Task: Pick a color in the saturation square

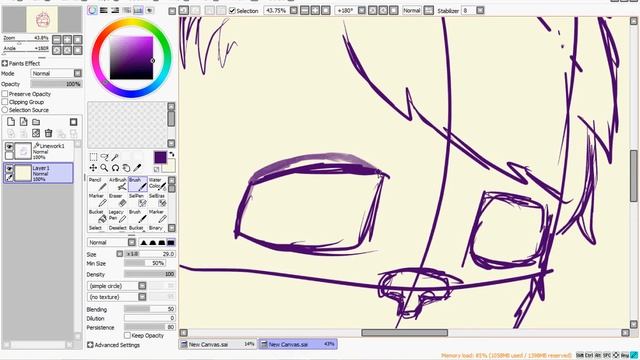Action: tap(131, 58)
